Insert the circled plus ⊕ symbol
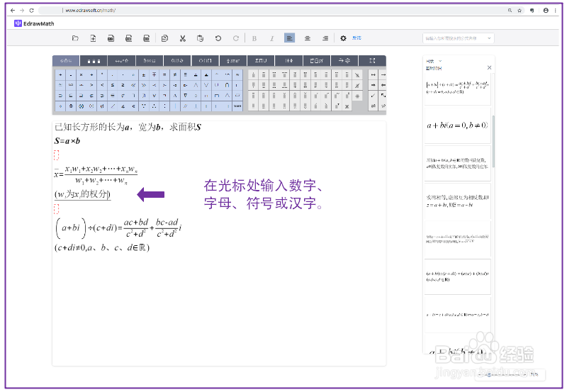 71,106
